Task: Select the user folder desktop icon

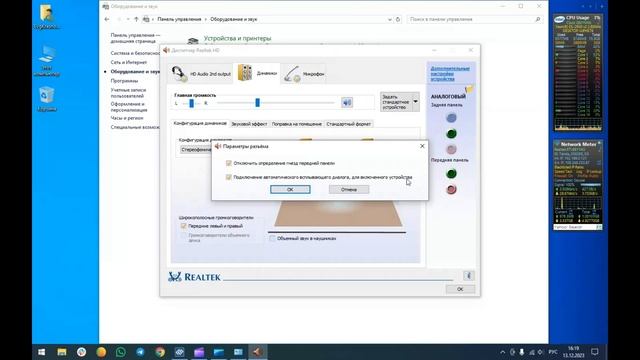Action: click(47, 17)
